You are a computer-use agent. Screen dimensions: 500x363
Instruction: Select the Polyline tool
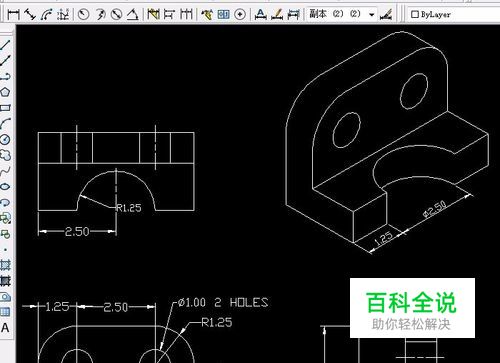tap(5, 76)
